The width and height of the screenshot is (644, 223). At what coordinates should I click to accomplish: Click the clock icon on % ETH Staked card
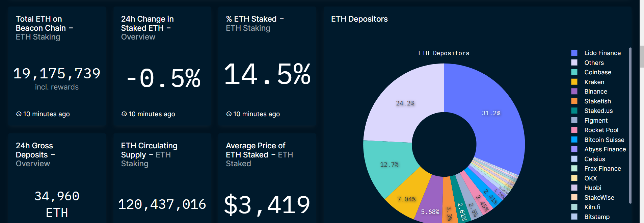coord(229,114)
